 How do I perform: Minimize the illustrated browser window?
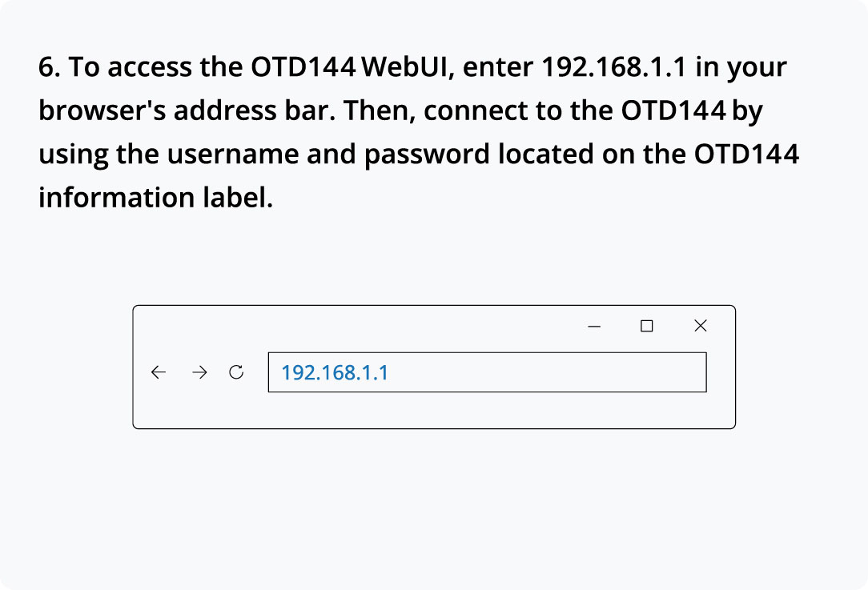click(x=594, y=326)
